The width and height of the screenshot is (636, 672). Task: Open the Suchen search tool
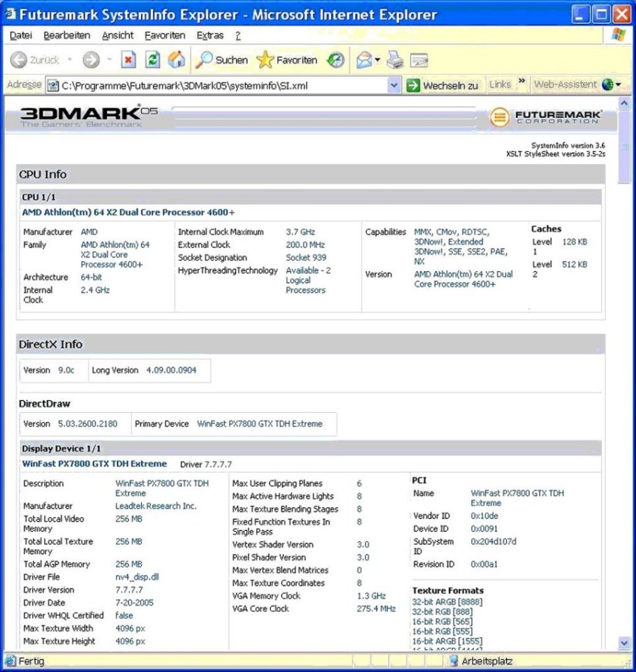[x=221, y=60]
